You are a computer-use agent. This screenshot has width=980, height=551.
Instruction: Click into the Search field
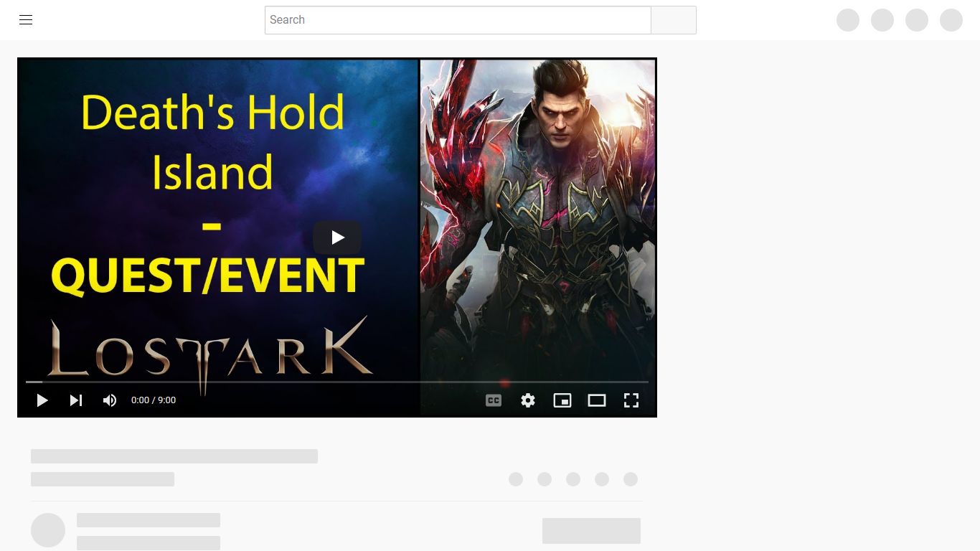(x=458, y=20)
